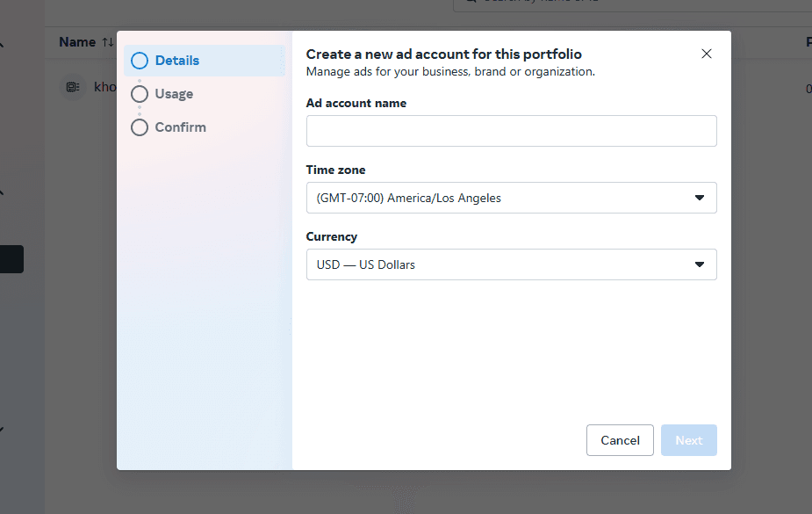The height and width of the screenshot is (514, 812).
Task: Click inside the Ad account name field
Action: pyautogui.click(x=511, y=131)
